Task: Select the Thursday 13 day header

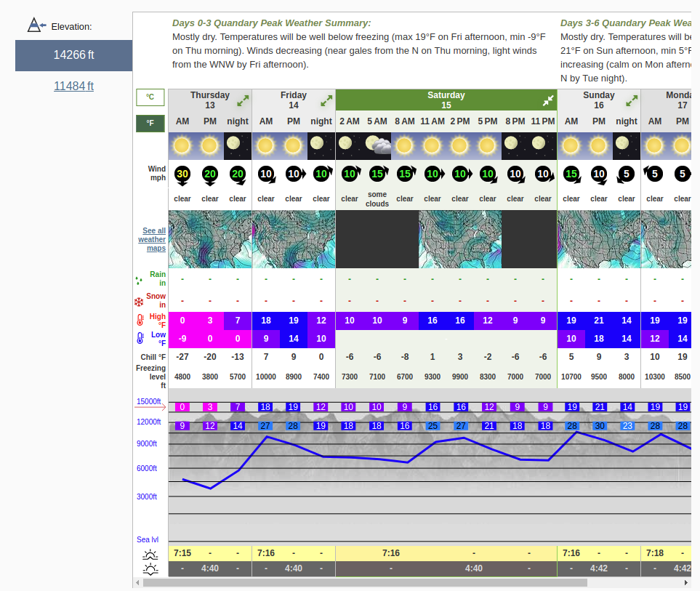Action: tap(210, 100)
